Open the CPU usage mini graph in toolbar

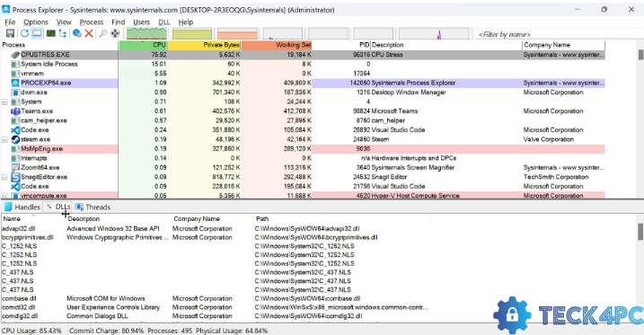click(146, 33)
